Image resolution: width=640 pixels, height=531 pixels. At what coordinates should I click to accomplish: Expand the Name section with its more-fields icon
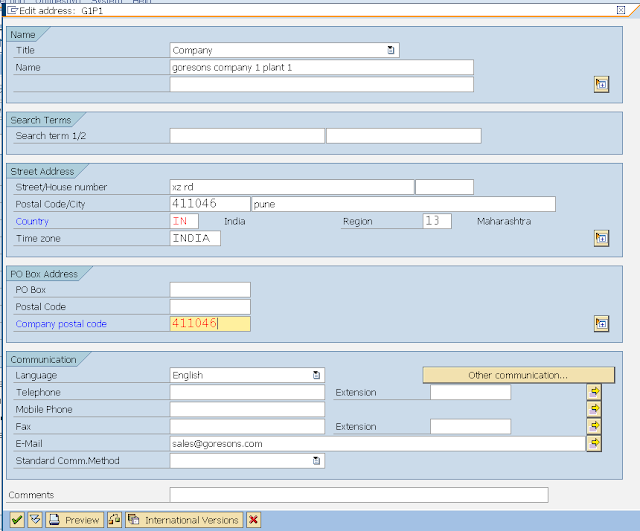click(601, 84)
